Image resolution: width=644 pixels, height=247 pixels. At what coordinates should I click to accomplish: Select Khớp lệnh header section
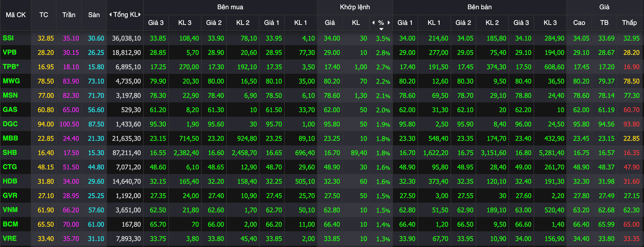(x=354, y=7)
